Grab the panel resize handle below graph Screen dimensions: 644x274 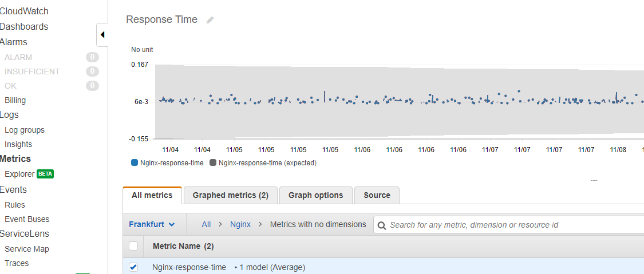click(x=594, y=181)
